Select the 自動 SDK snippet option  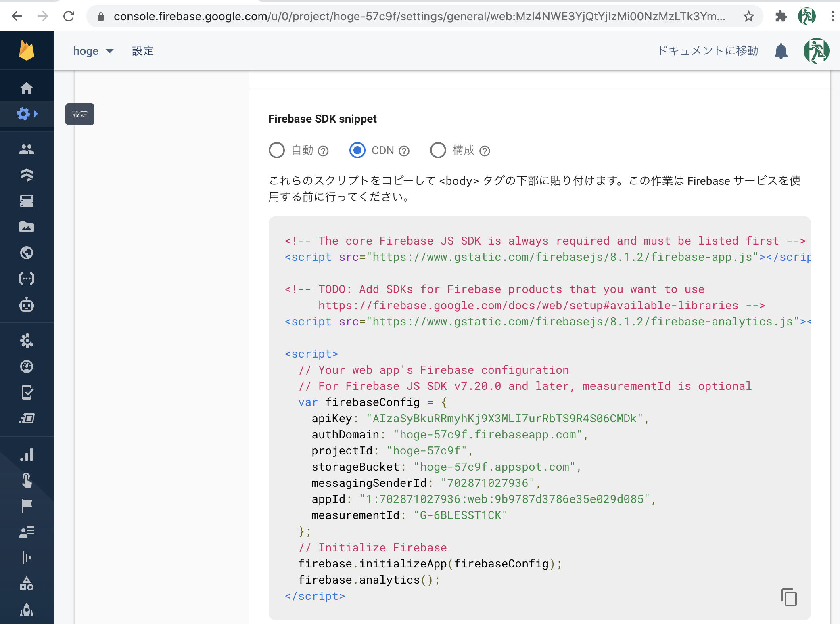tap(277, 150)
